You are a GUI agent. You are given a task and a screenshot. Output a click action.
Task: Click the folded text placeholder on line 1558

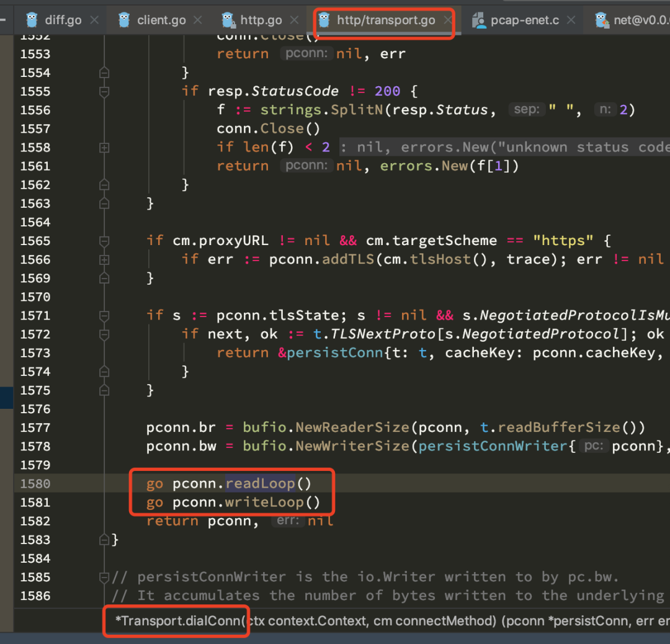coord(504,148)
